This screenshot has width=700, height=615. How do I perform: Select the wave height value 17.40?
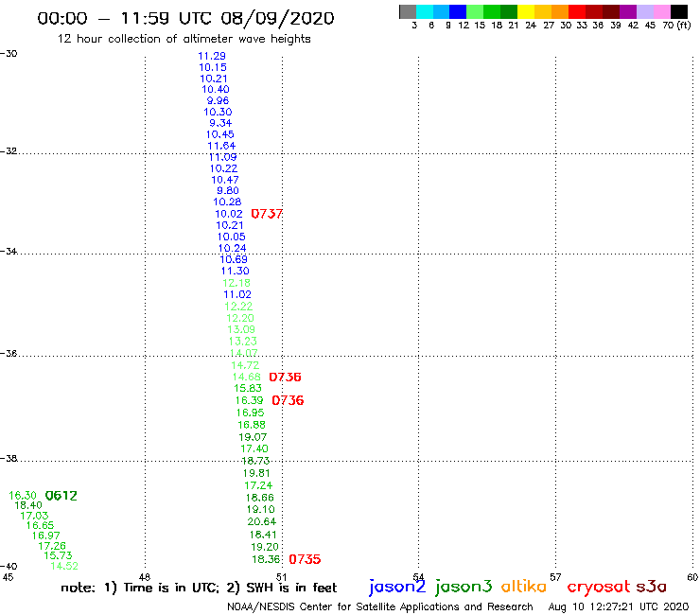[254, 448]
